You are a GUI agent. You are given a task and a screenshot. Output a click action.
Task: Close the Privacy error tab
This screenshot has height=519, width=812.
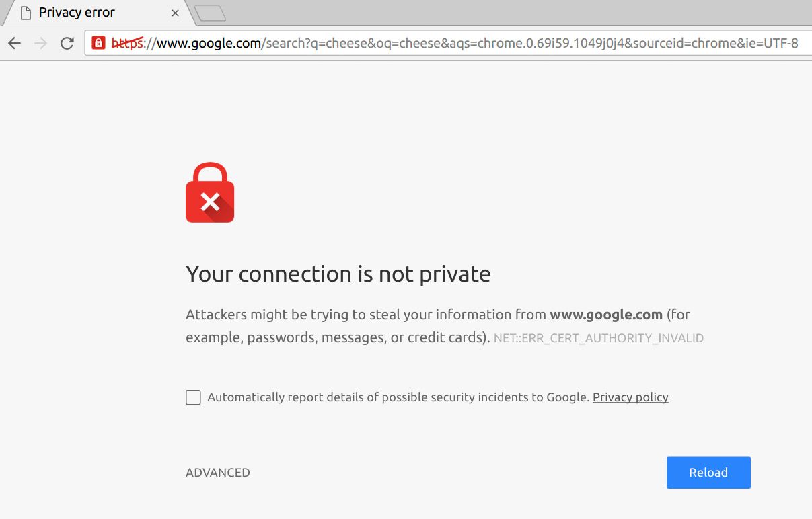tap(175, 13)
